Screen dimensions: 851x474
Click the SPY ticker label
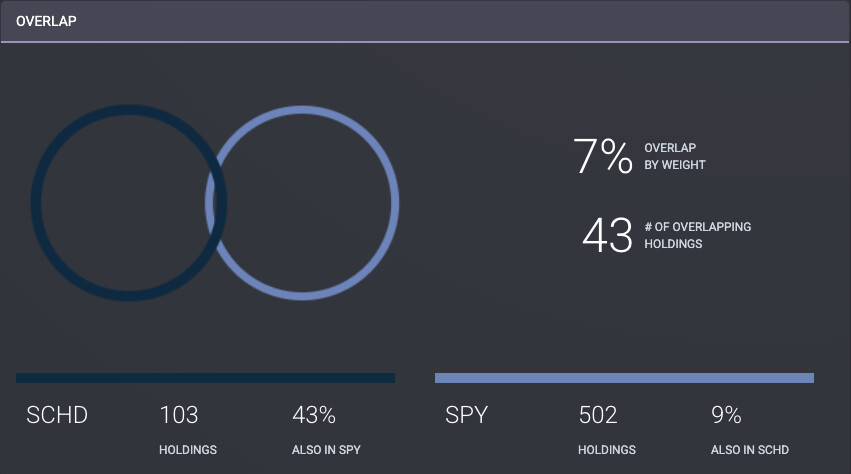tap(466, 415)
